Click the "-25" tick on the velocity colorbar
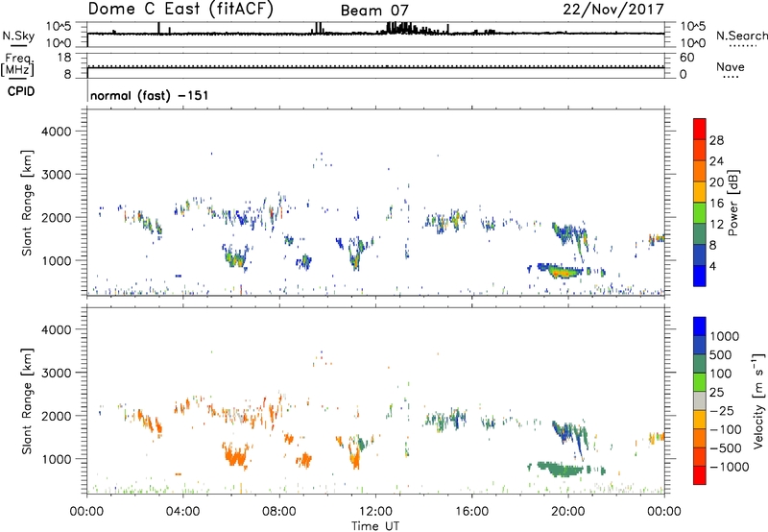The height and width of the screenshot is (532, 768). [x=722, y=411]
